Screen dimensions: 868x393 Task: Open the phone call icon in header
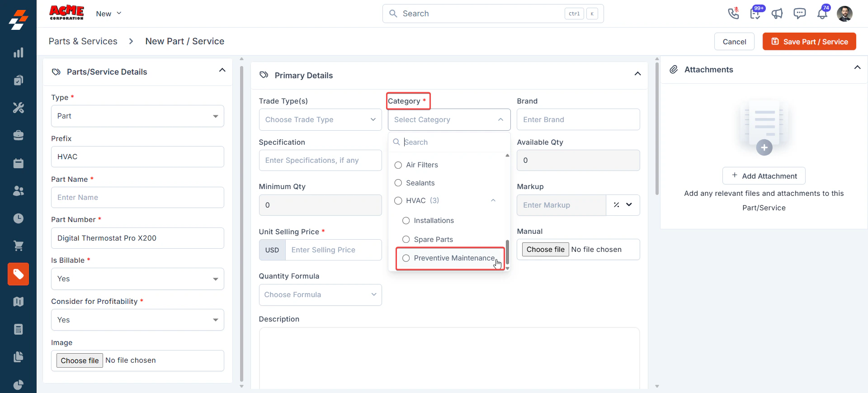(x=733, y=14)
